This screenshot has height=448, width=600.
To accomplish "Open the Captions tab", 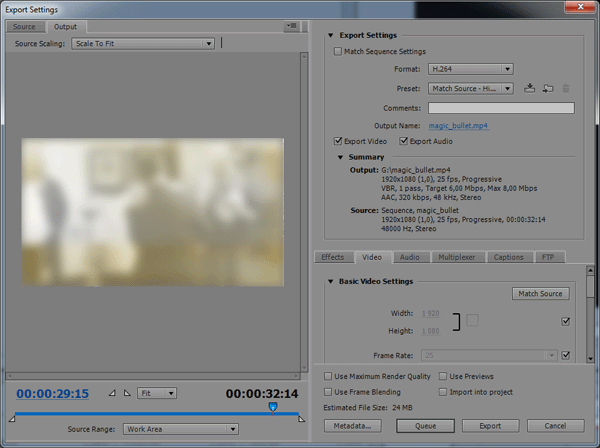I will (508, 257).
